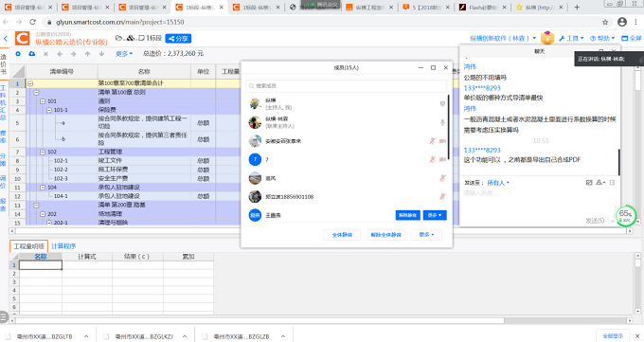Click the chat panel vertical scrollbar

[619, 162]
